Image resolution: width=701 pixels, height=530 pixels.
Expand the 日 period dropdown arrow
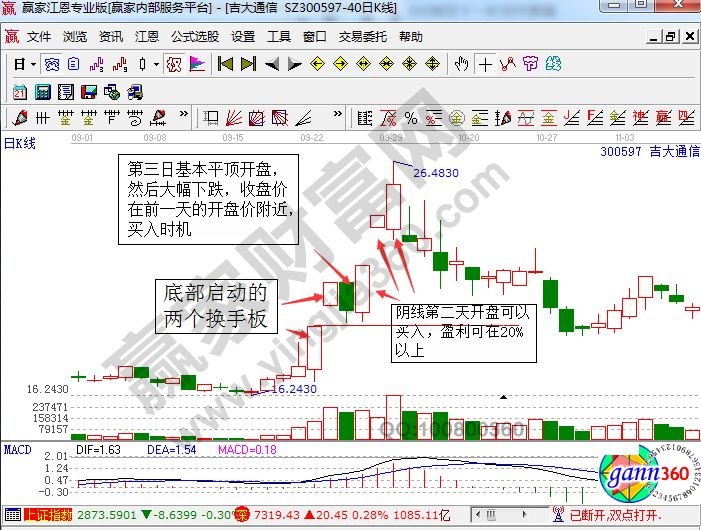pyautogui.click(x=34, y=64)
